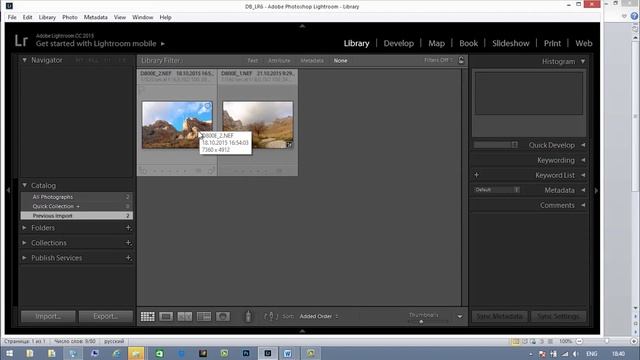The height and width of the screenshot is (360, 640).
Task: Pick up the Painter spray can tool
Action: point(248,316)
